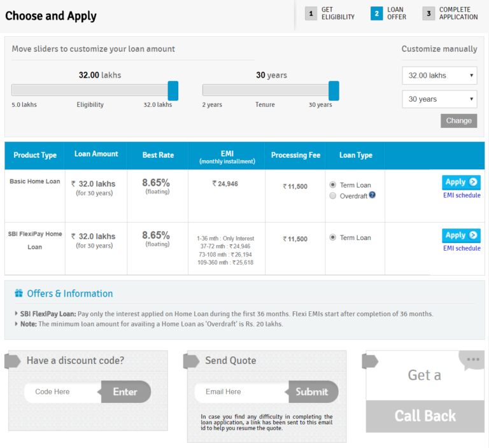Click the Loan Amount column header

point(96,154)
